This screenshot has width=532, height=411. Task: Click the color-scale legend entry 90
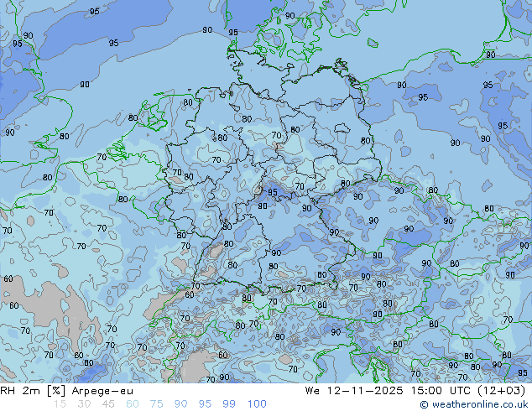(x=181, y=404)
